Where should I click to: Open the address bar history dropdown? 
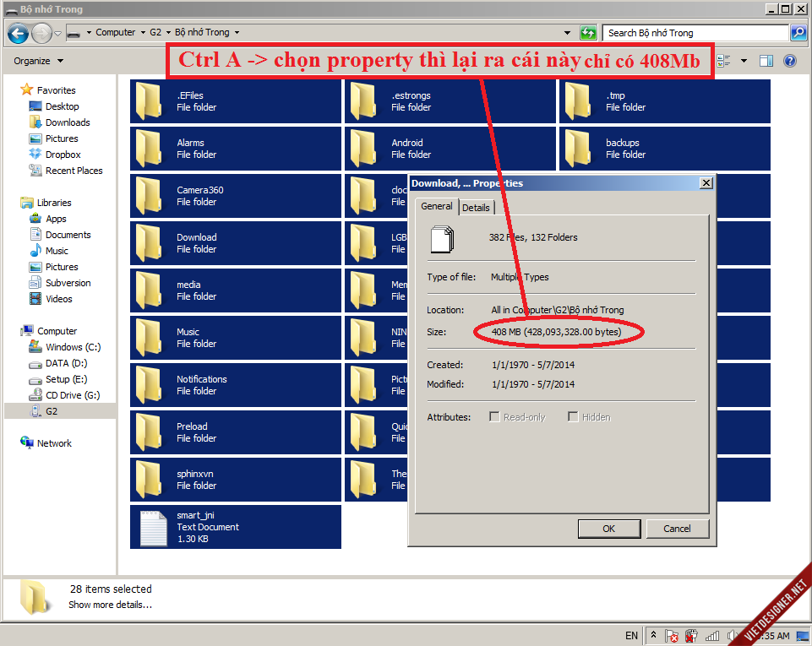[568, 33]
